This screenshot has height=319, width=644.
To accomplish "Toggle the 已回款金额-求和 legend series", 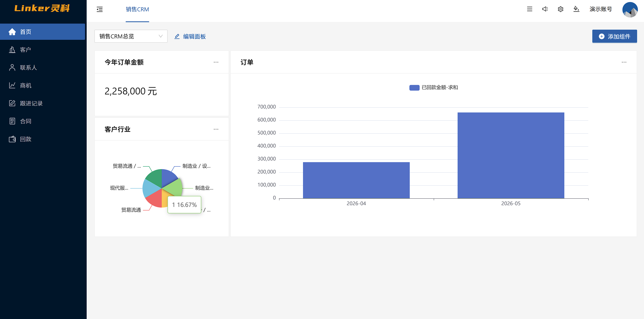I will click(x=433, y=87).
